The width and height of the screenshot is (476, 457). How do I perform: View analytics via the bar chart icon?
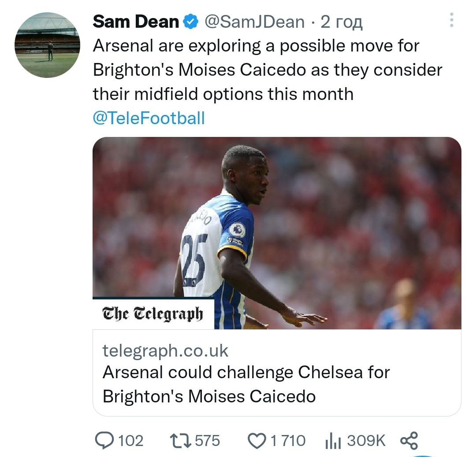pyautogui.click(x=333, y=441)
